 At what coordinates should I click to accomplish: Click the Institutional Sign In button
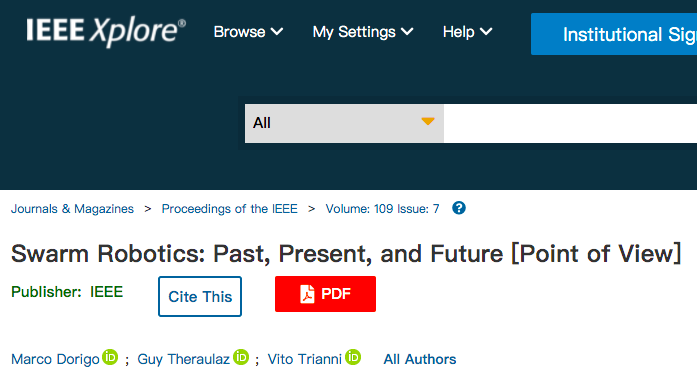coord(614,34)
